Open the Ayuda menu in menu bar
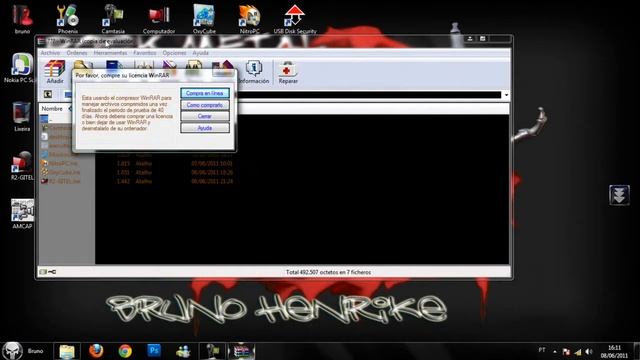 [200, 53]
